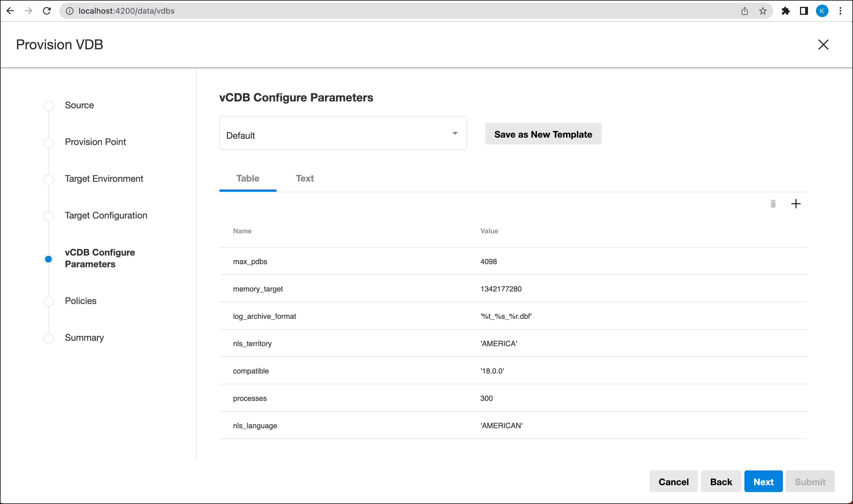Screen dimensions: 853x504
Task: Click the delete parameter trash icon
Action: click(x=773, y=204)
